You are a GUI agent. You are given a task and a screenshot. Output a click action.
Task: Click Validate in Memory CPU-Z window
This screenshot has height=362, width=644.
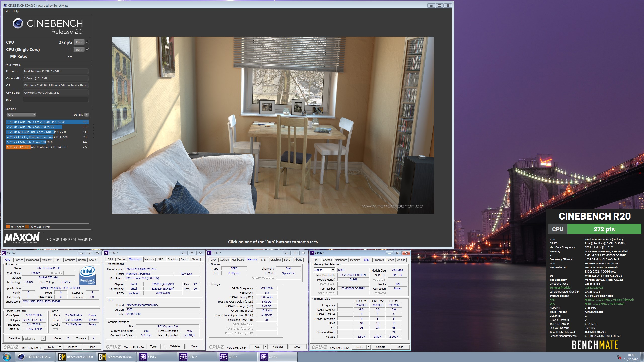278,347
